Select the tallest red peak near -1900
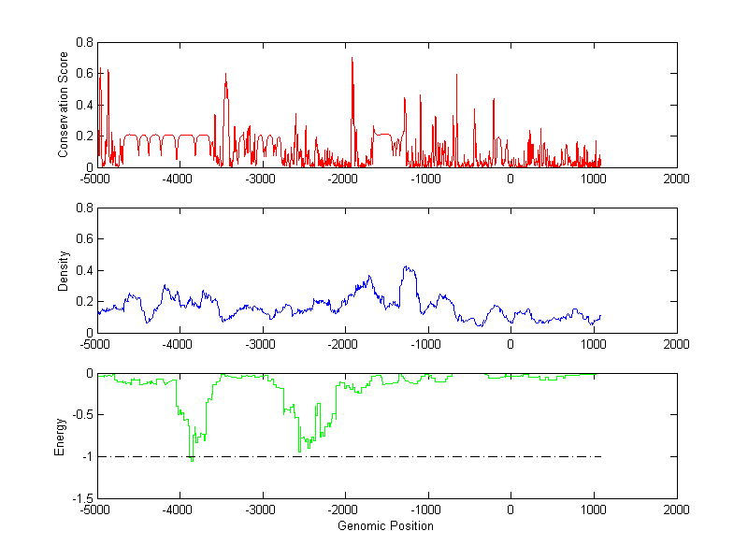Image resolution: width=748 pixels, height=560 pixels. (x=352, y=60)
